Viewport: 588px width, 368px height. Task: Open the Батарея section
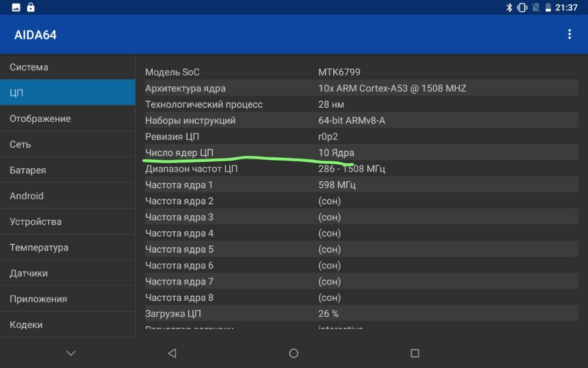pos(68,170)
